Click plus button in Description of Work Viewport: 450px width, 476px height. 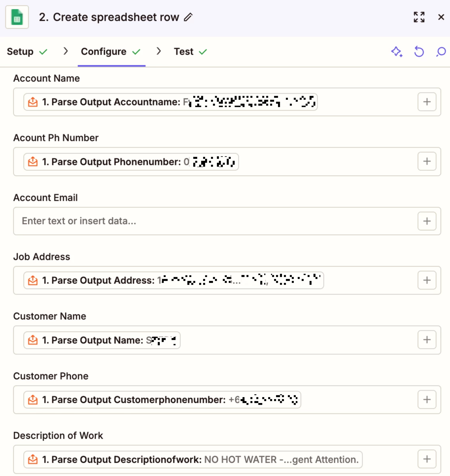pyautogui.click(x=427, y=459)
